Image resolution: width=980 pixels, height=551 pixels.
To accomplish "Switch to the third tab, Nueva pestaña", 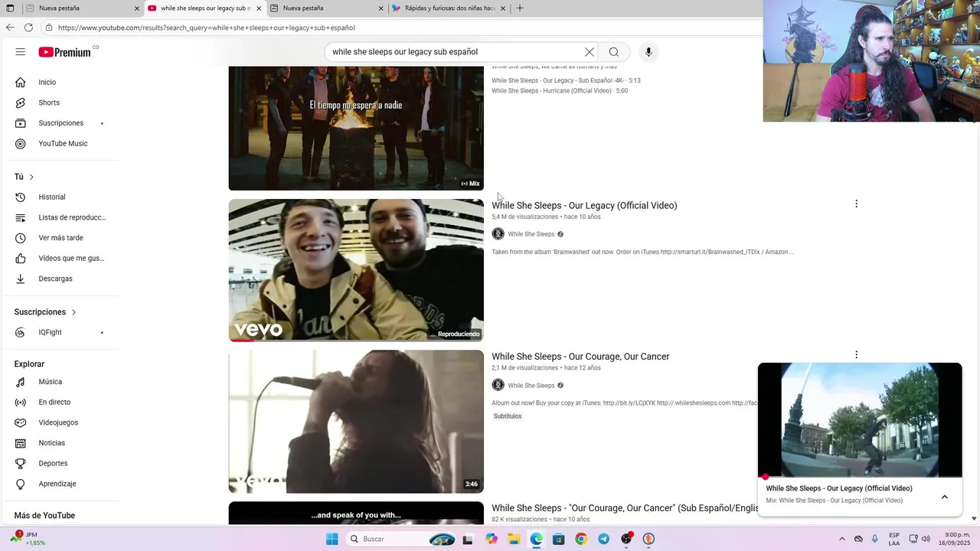I will [325, 8].
